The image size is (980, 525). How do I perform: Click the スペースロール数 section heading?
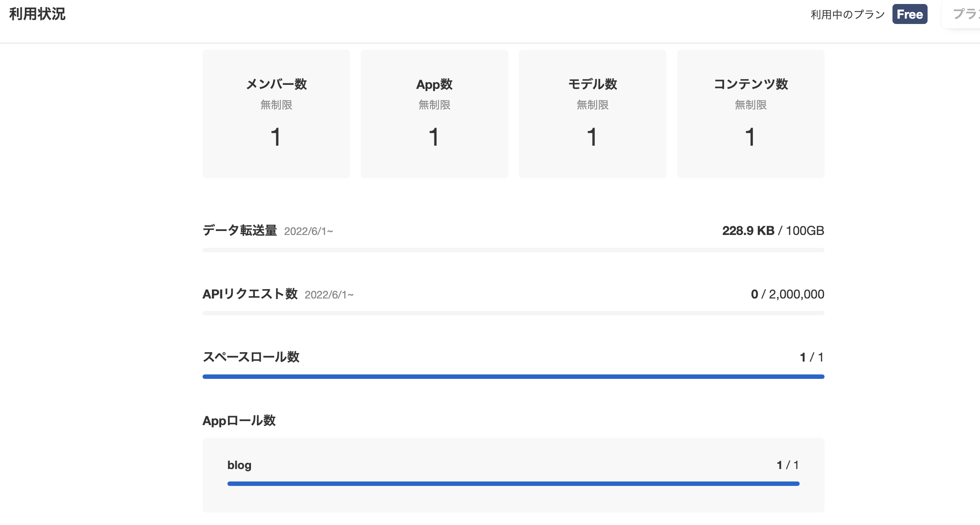[251, 357]
